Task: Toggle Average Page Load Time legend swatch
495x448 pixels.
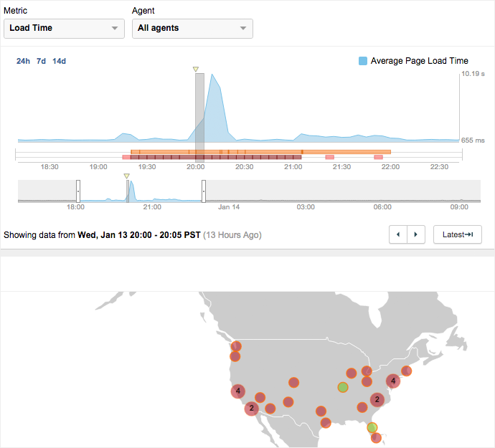Action: pyautogui.click(x=363, y=61)
